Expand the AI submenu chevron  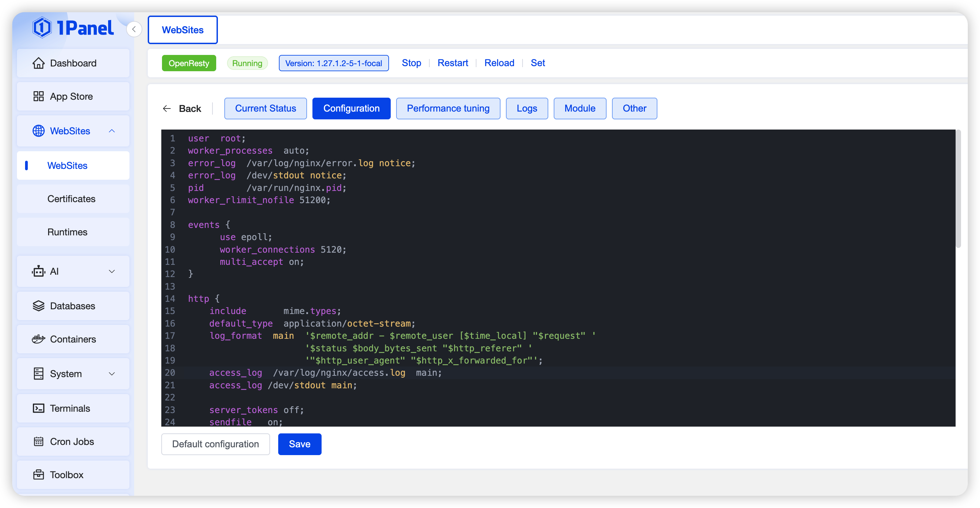(112, 272)
